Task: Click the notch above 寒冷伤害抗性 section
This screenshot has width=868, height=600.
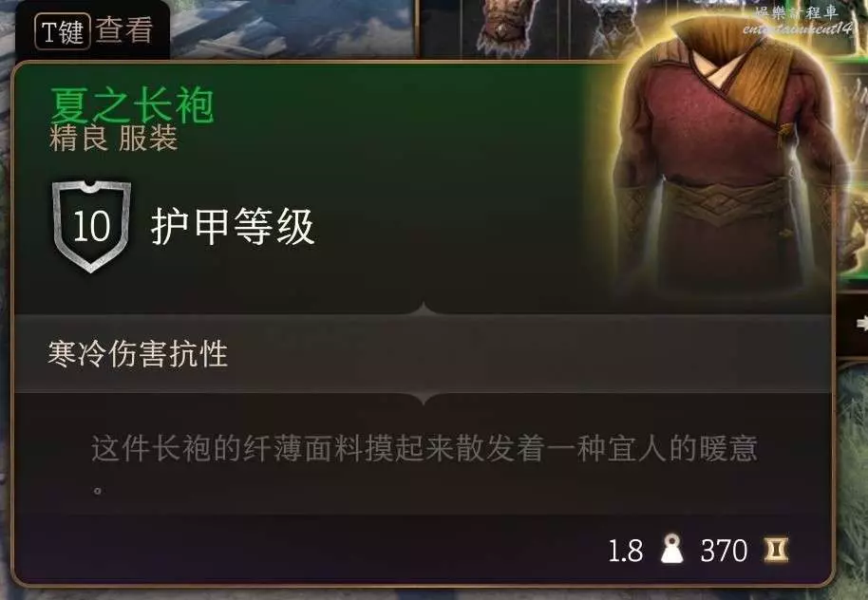Action: tap(424, 309)
